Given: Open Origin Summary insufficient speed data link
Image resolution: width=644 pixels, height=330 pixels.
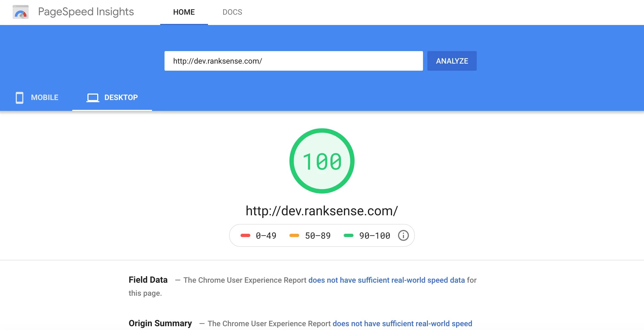Looking at the screenshot, I should click(402, 323).
